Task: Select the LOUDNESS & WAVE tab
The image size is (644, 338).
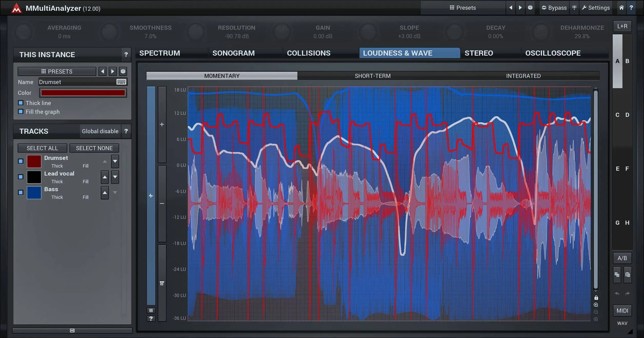Action: (x=409, y=53)
